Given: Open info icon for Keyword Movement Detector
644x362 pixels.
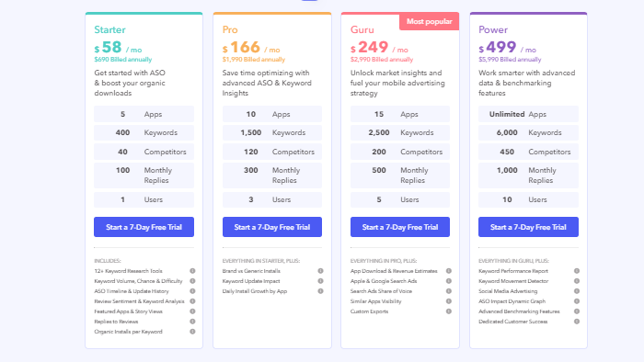Looking at the screenshot, I should pyautogui.click(x=577, y=281).
